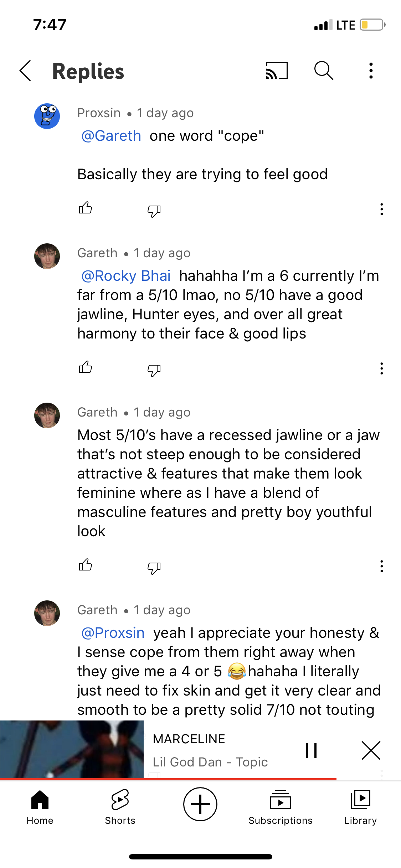
Task: Tap the Create plus button
Action: point(200,804)
